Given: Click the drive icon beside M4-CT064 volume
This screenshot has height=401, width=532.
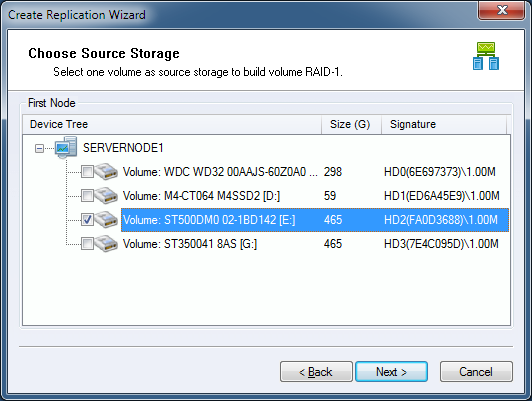Looking at the screenshot, I should (106, 196).
